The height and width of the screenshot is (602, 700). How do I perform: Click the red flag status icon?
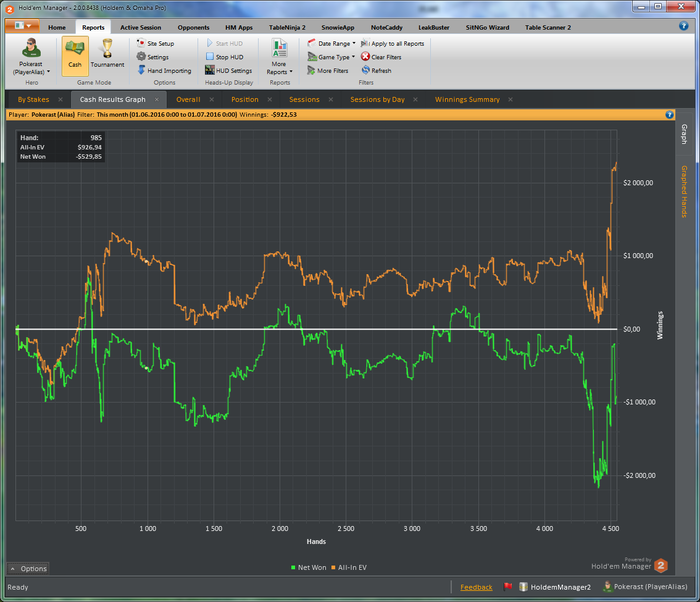tap(507, 586)
